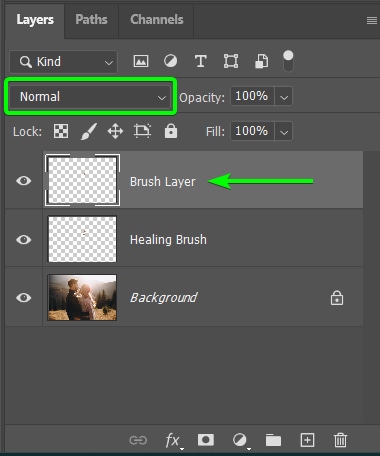The height and width of the screenshot is (456, 380).
Task: Filter for shape layers icon
Action: (x=231, y=61)
